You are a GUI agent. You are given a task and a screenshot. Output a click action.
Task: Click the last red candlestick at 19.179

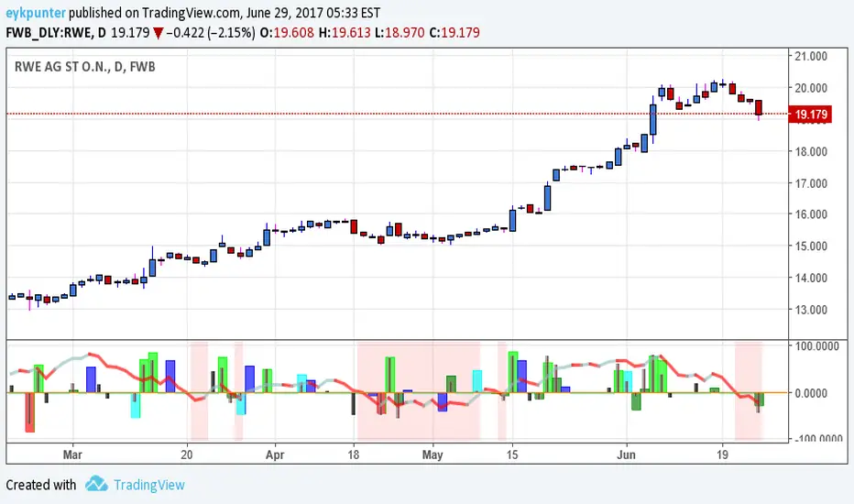click(x=759, y=107)
